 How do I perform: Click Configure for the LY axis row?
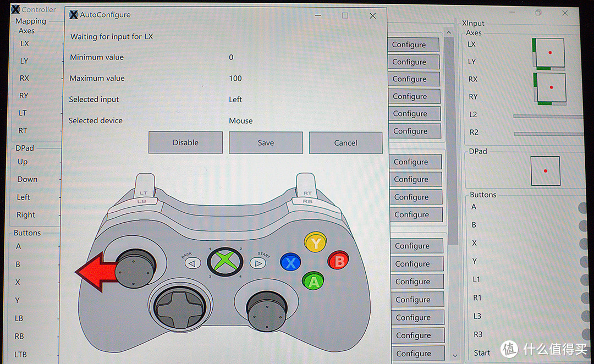click(414, 62)
